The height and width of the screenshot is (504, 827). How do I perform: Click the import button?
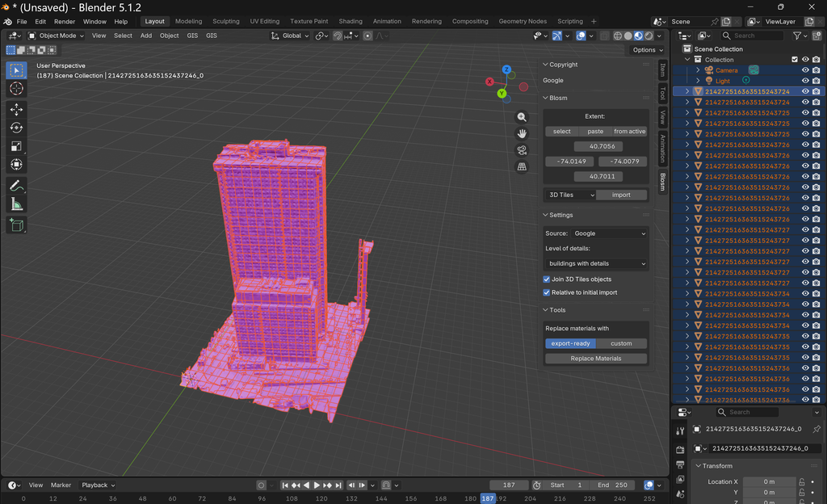coord(621,195)
